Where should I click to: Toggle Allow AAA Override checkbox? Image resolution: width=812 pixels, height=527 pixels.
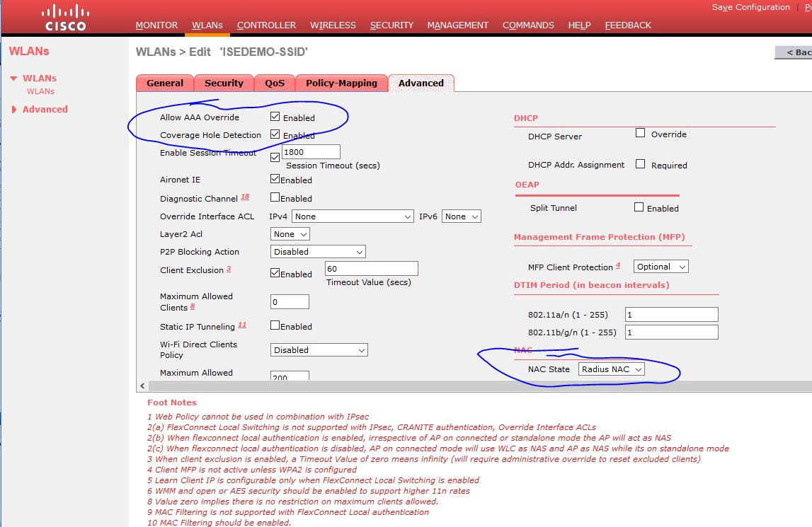pyautogui.click(x=275, y=117)
